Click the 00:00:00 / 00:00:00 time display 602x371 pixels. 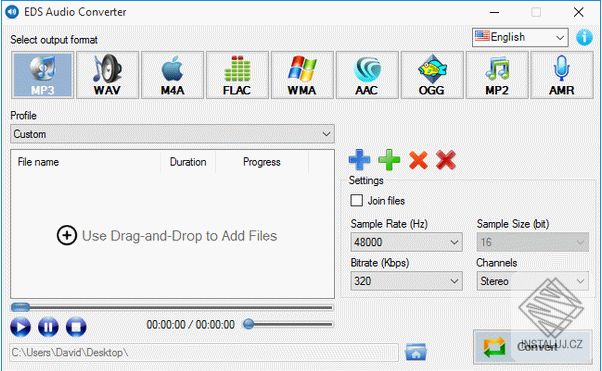click(190, 325)
